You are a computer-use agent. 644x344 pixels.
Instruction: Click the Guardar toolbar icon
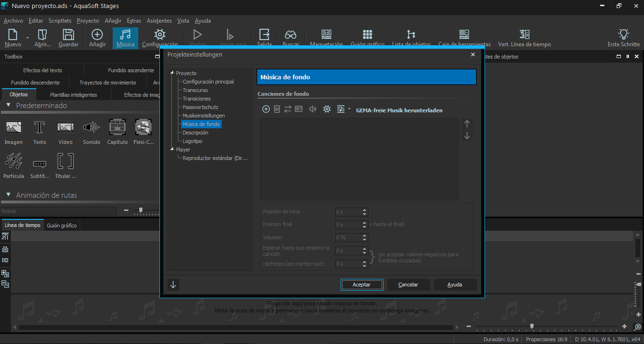pos(68,38)
